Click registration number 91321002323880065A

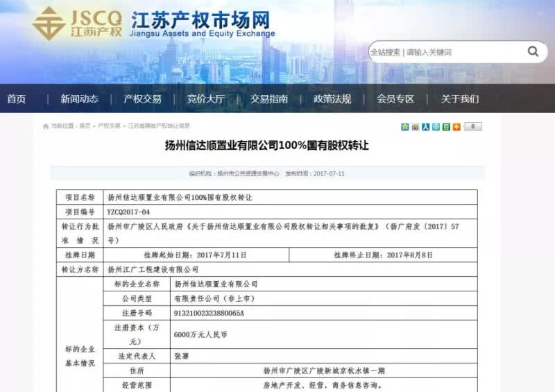[x=209, y=313]
